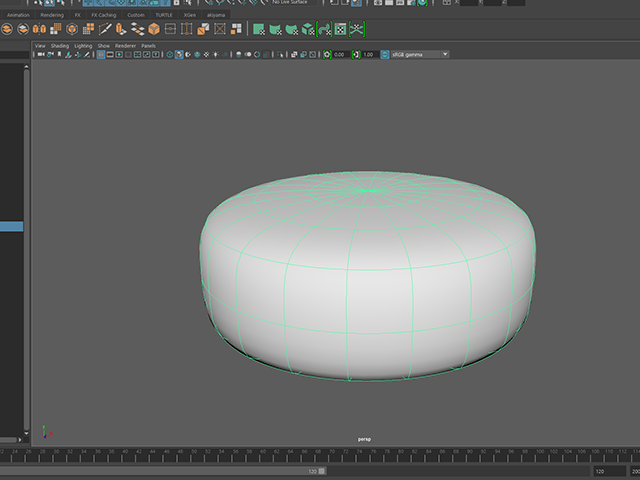Click the gamma value field showing 1.00
The image size is (640, 480).
click(x=369, y=54)
